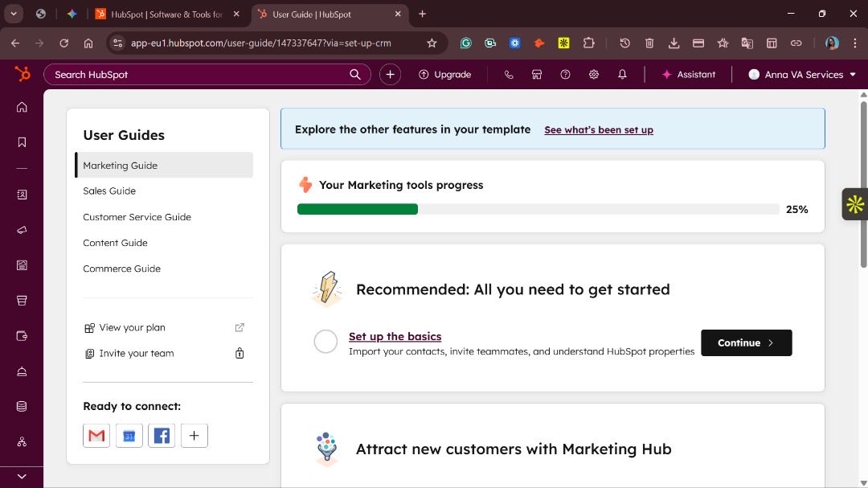The width and height of the screenshot is (868, 488).
Task: Check off the Set up the basics circle
Action: coord(325,342)
